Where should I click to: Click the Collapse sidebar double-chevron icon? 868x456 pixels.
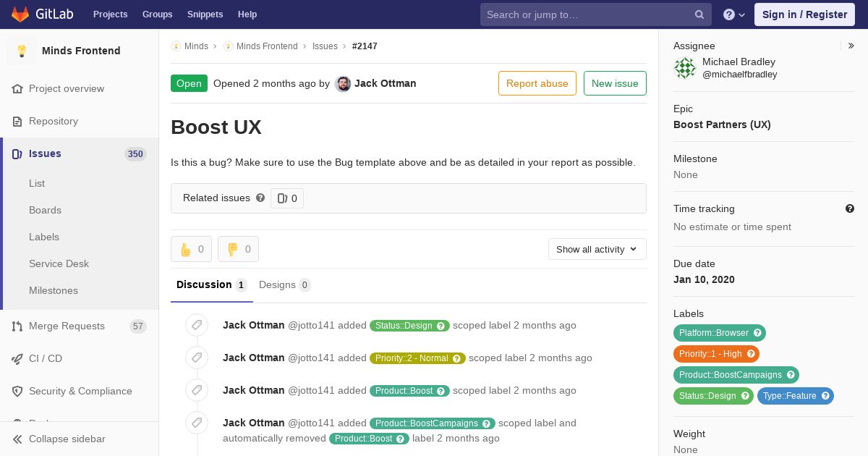[x=17, y=439]
